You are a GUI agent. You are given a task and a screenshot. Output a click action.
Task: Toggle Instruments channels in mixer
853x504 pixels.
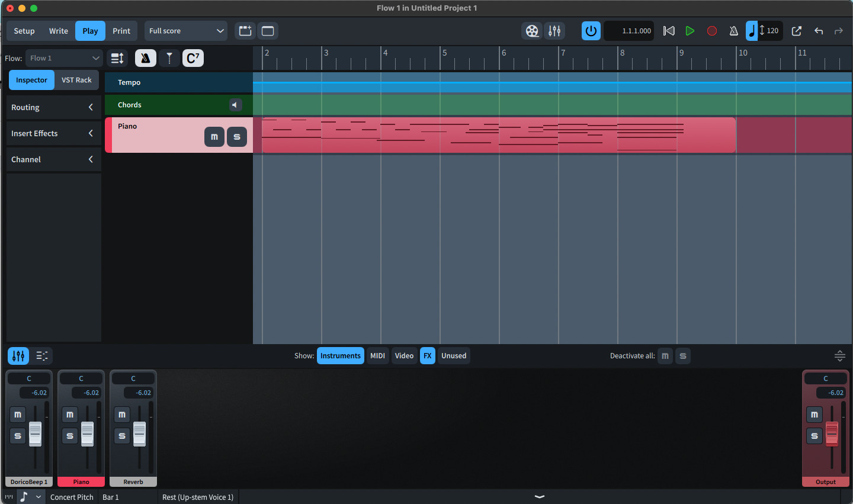click(x=341, y=356)
